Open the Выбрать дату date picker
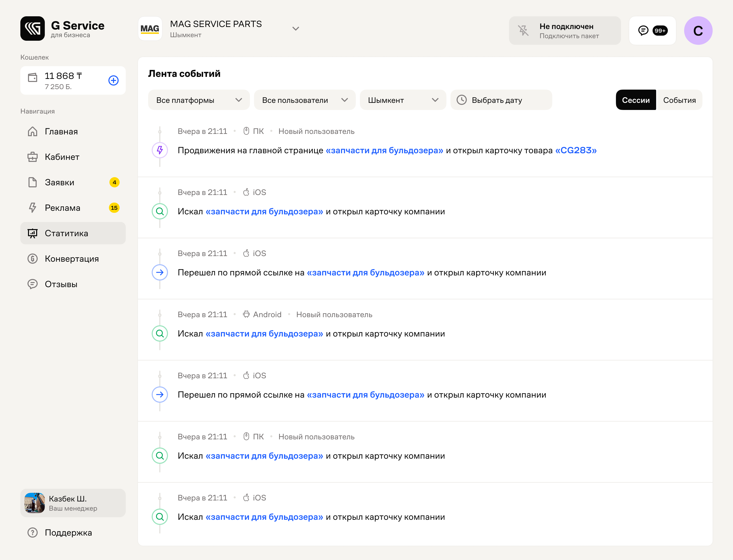The image size is (733, 560). tap(501, 100)
